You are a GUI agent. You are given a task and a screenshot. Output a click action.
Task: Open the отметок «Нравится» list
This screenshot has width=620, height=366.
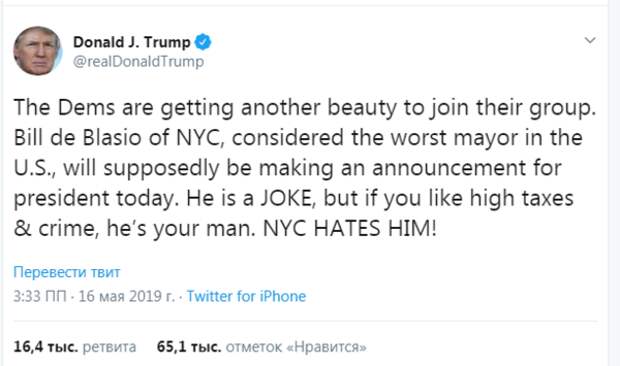[x=296, y=347]
